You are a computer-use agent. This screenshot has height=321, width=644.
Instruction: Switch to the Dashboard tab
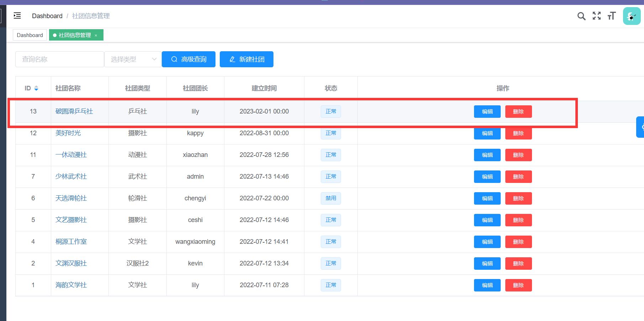pos(30,35)
